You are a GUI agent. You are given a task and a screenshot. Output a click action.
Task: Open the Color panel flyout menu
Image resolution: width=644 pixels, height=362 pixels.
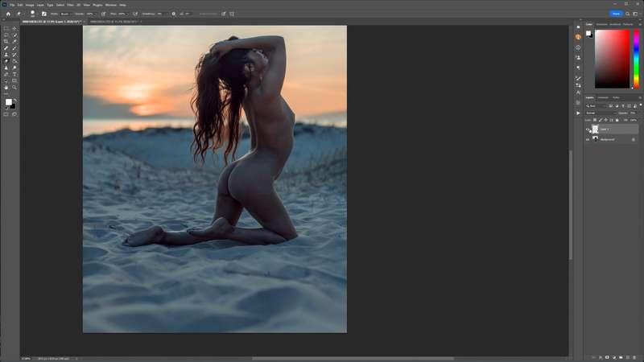point(640,25)
